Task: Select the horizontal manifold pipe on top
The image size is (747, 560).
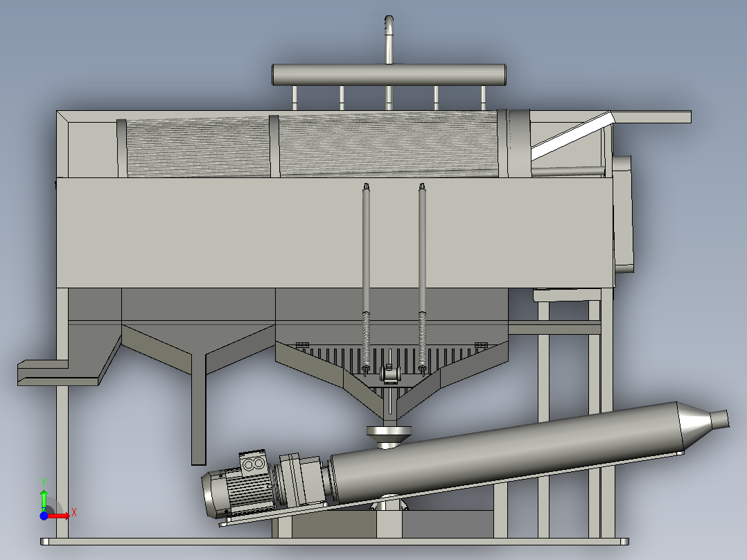Action: click(x=389, y=76)
